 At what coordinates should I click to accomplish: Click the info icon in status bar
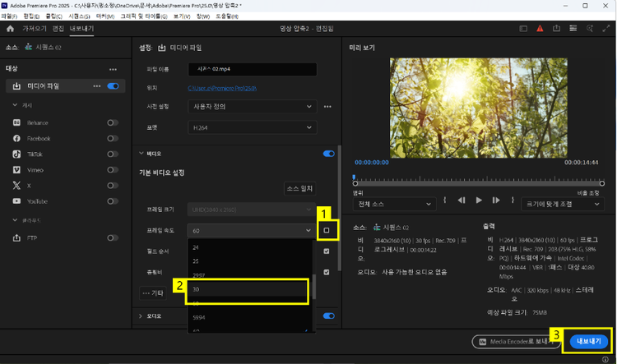pyautogui.click(x=605, y=360)
